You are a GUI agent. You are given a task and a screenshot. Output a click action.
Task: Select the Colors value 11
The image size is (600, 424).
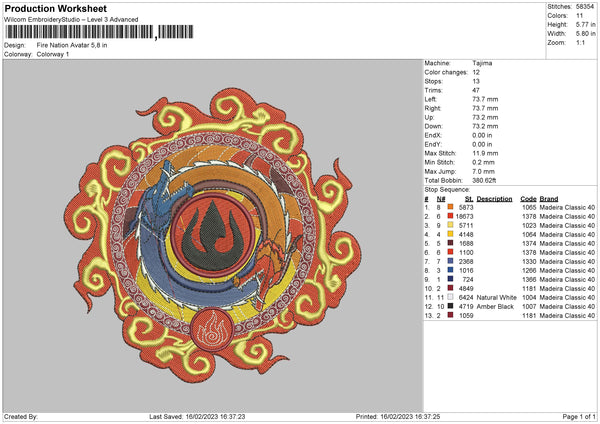[579, 16]
